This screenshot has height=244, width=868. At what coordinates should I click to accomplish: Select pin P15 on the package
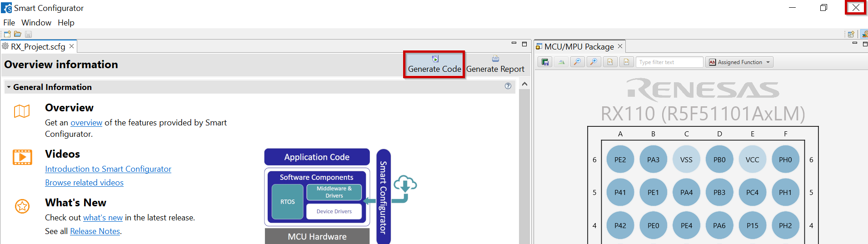tap(753, 225)
